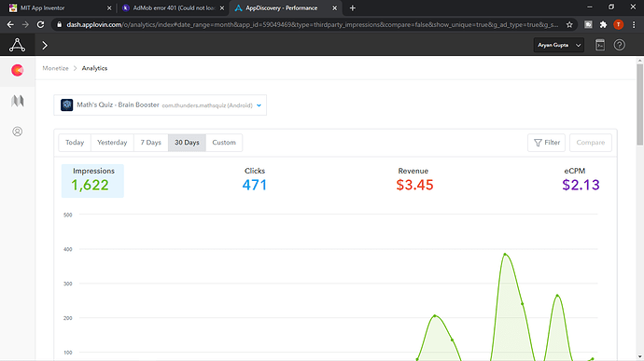This screenshot has width=644, height=361.
Task: Open the Filter button
Action: coord(546,143)
